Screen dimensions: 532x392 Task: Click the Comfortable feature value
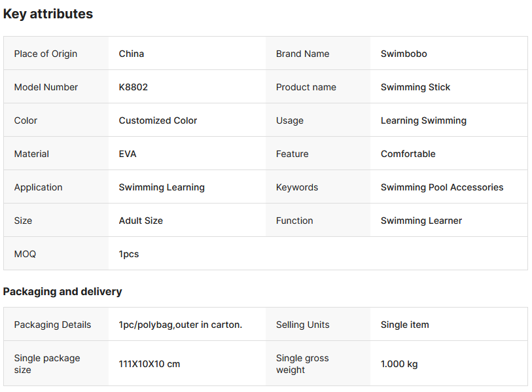coord(408,154)
